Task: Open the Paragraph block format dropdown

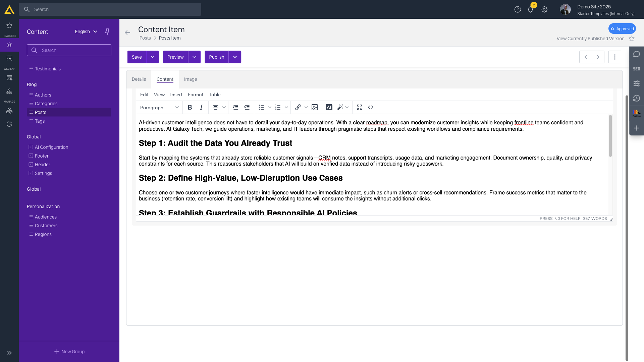Action: click(160, 107)
